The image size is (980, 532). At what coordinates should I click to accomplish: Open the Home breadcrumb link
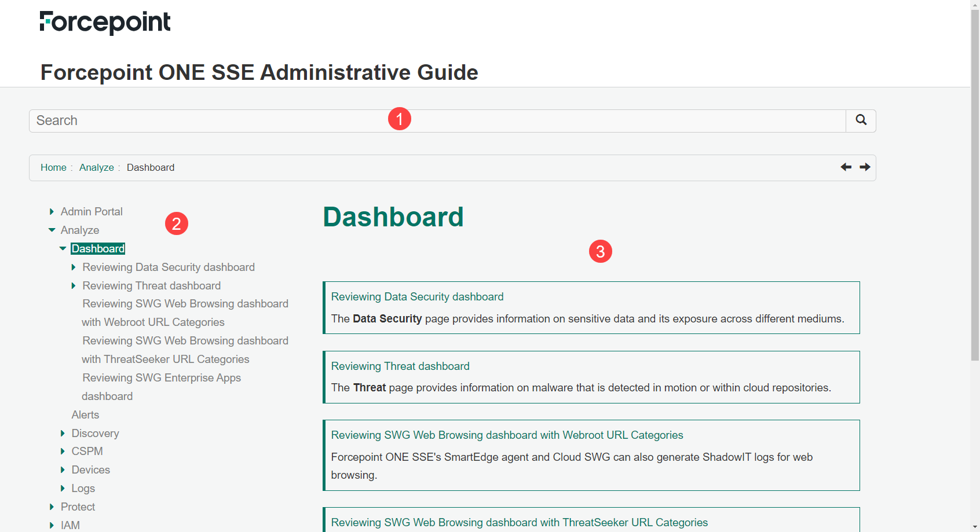tap(53, 167)
